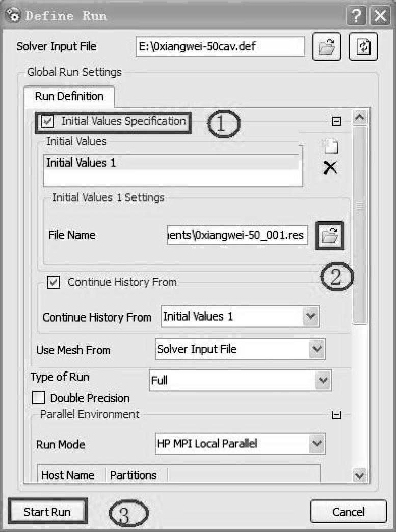The image size is (396, 532).
Task: Click the Define Run help question mark
Action: click(x=357, y=16)
